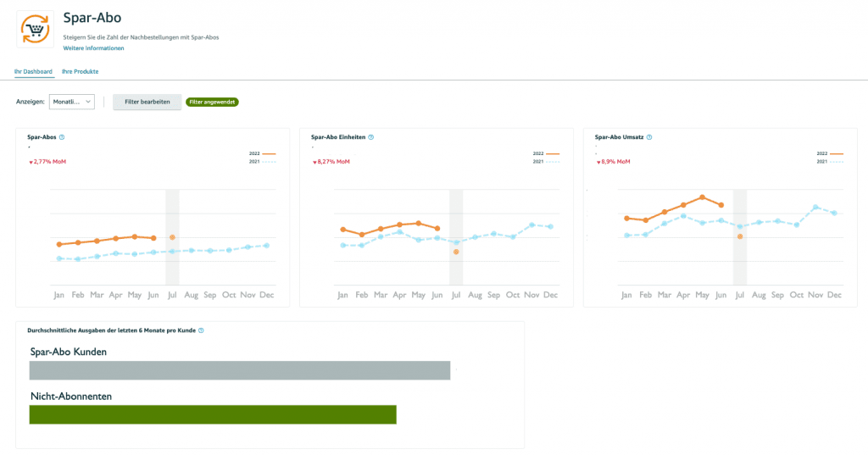Click the orange Jul point in Spar-Abo Einheiten chart

tap(456, 252)
